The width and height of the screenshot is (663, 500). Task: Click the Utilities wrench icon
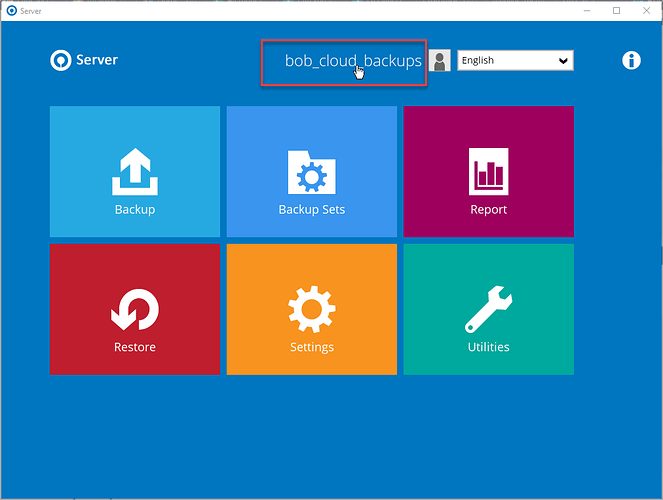[x=488, y=310]
